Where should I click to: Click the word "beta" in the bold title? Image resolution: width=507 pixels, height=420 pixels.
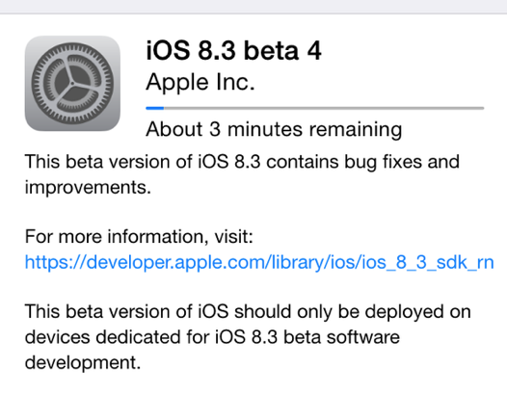[x=271, y=50]
